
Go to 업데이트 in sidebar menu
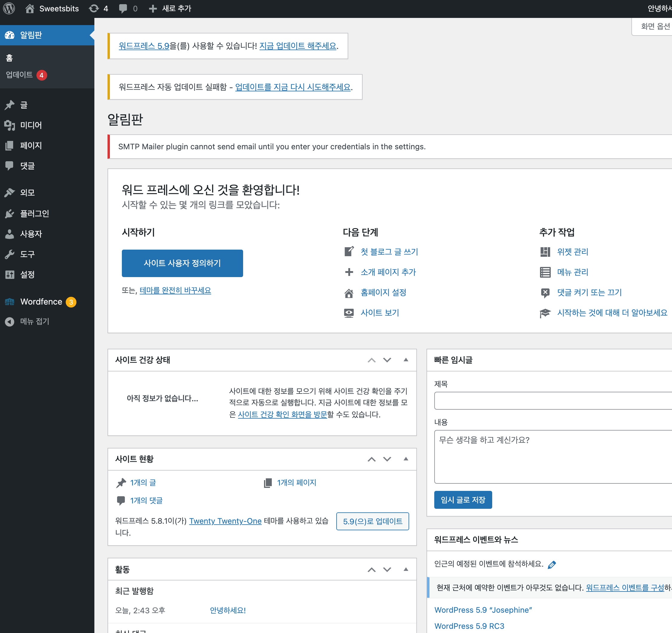point(20,75)
